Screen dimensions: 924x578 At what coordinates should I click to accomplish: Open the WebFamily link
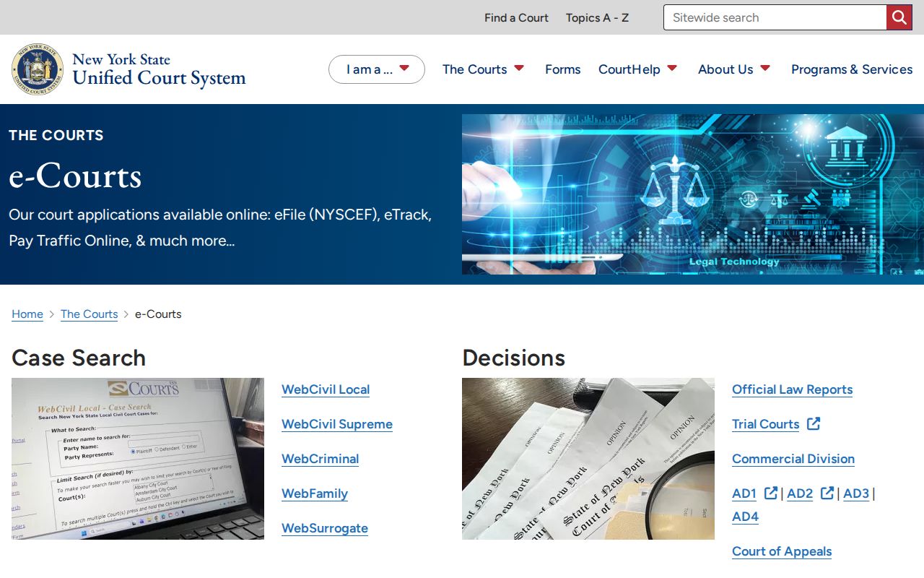(x=315, y=493)
